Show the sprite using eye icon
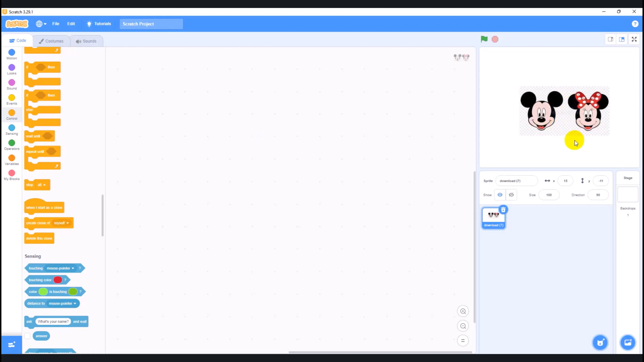This screenshot has height=362, width=644. tap(500, 195)
